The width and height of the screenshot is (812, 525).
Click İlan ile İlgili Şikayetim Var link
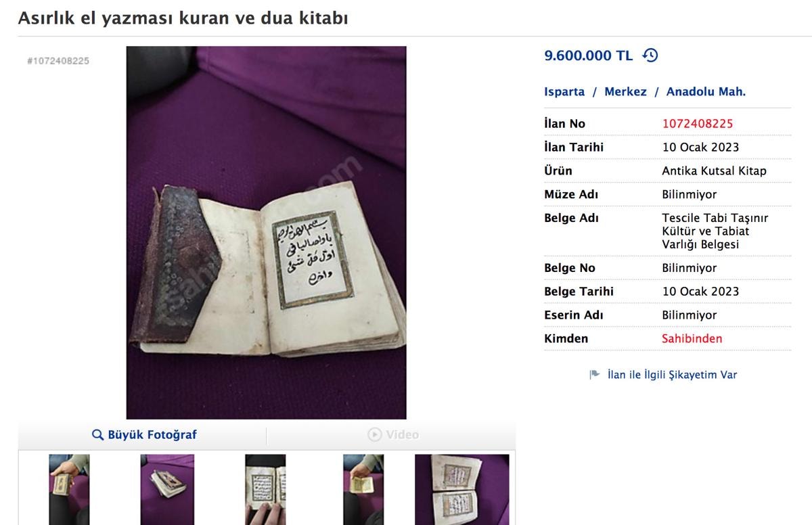tap(672, 374)
